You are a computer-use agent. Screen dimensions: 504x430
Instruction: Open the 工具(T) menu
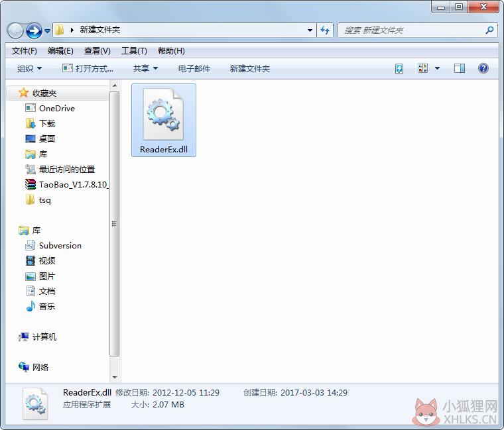134,51
